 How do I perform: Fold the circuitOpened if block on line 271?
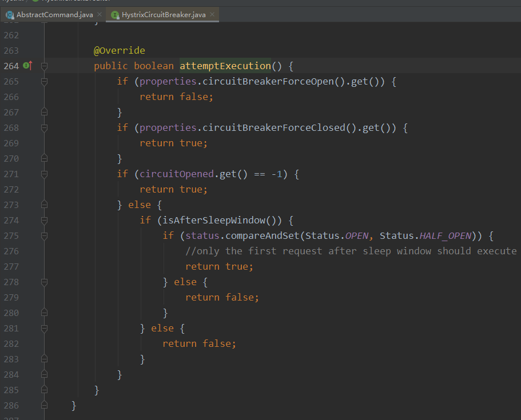[x=44, y=174]
